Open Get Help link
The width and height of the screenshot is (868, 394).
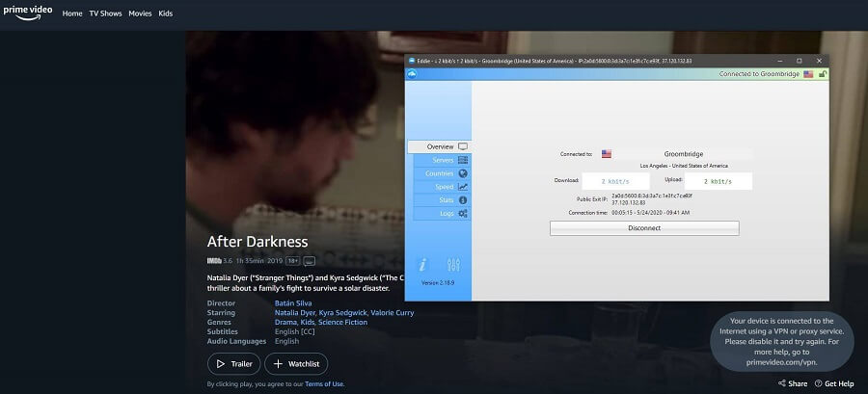click(834, 383)
